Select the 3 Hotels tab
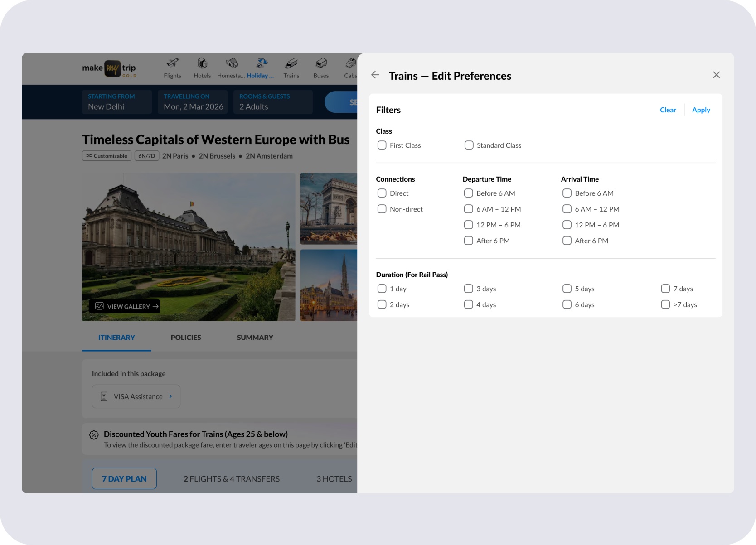Image resolution: width=756 pixels, height=545 pixels. tap(334, 479)
